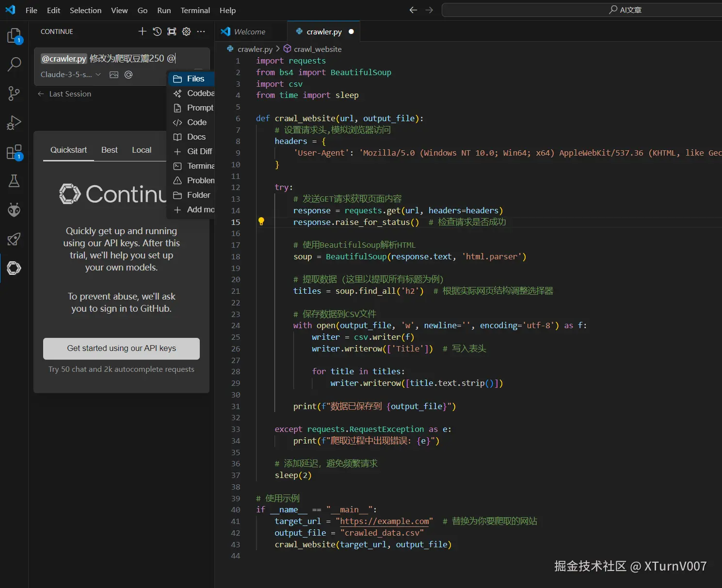Expand the crawl_website breadcrumb

(x=317, y=48)
